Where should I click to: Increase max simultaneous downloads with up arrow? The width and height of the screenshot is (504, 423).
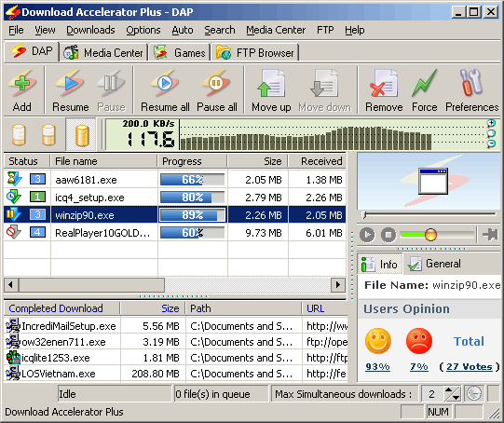click(x=449, y=389)
